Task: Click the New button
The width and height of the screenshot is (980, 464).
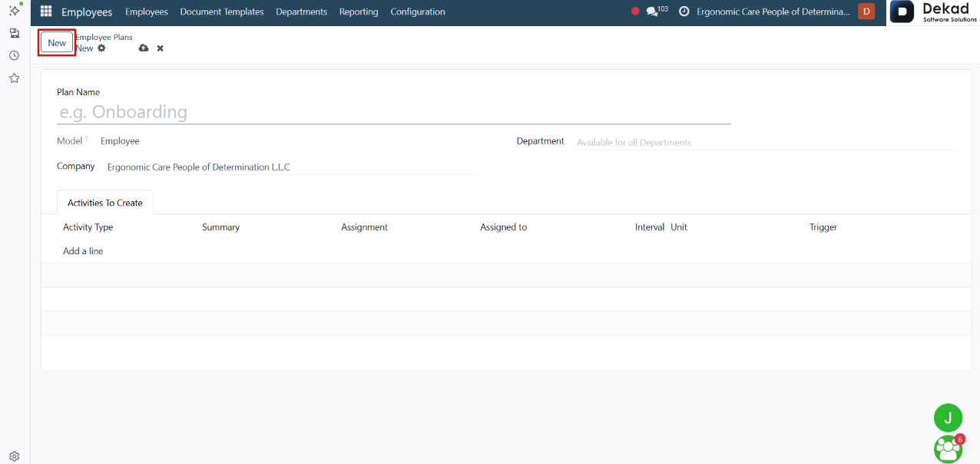Action: pos(57,43)
